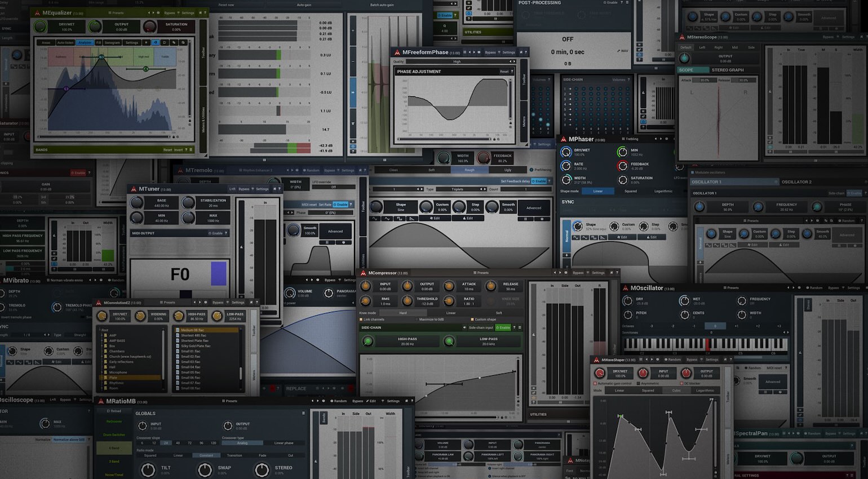Screen dimensions: 868x479
Task: Enable MIDI Output in MTuner
Action: [x=215, y=233]
